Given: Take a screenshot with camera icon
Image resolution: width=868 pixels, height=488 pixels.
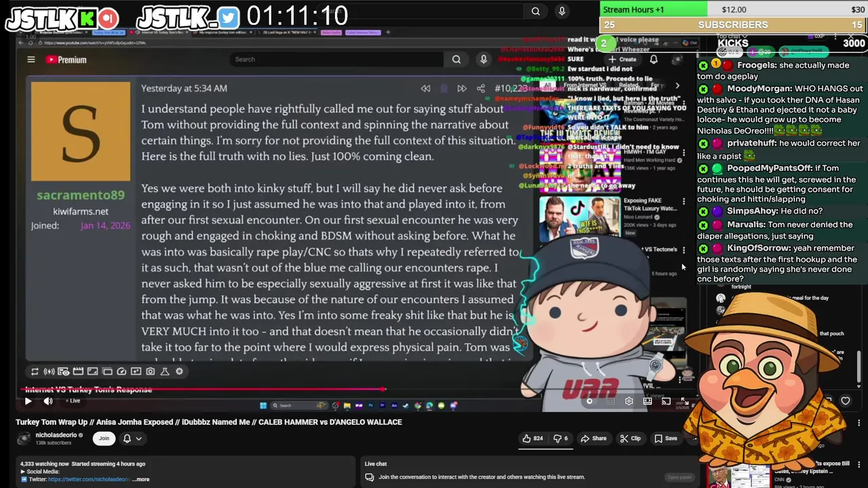Looking at the screenshot, I should 151,371.
